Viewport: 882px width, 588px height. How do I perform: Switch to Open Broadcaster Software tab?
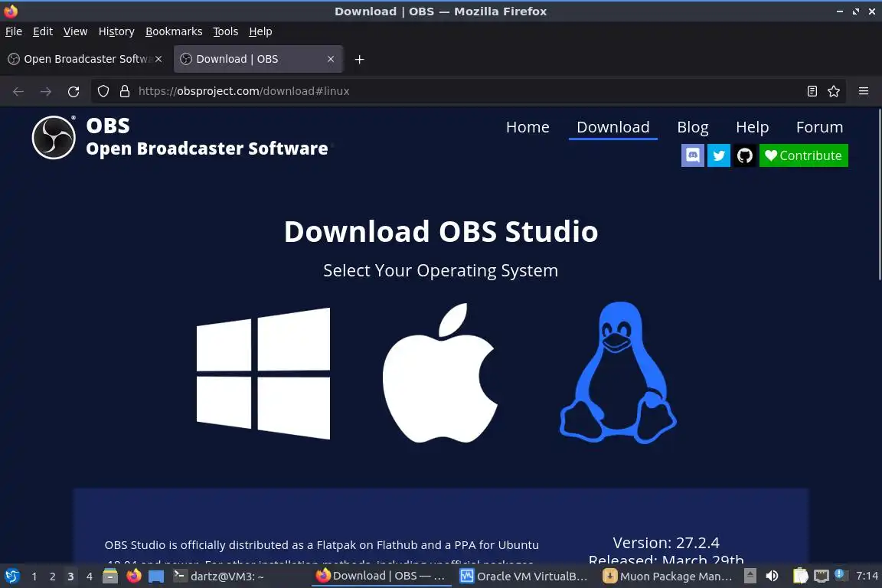[84, 59]
